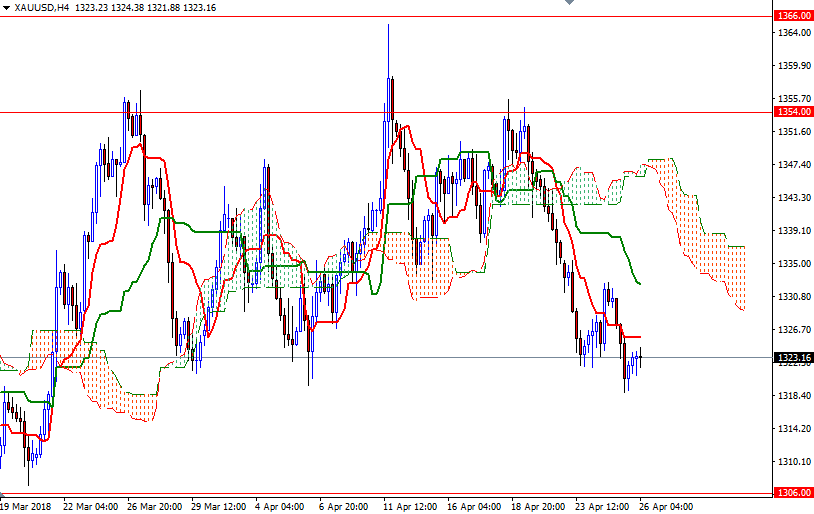The image size is (814, 514).
Task: Select the red 1354.00 price label
Action: [792, 112]
